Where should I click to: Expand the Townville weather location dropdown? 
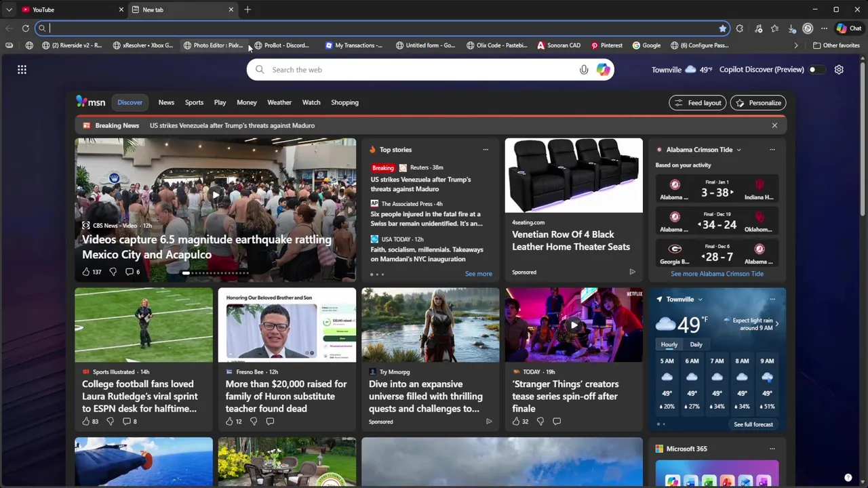[700, 300]
